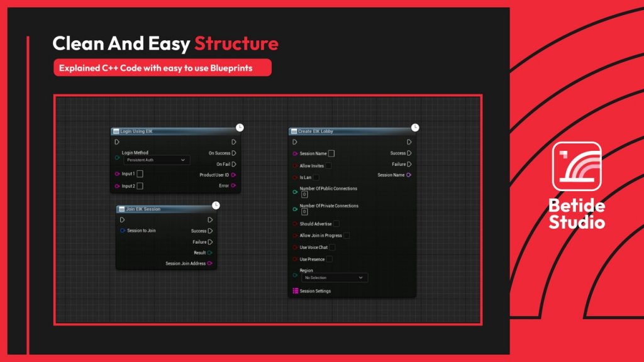Screen dimensions: 644x362
Task: Click the Is Lan input pin
Action: click(295, 178)
